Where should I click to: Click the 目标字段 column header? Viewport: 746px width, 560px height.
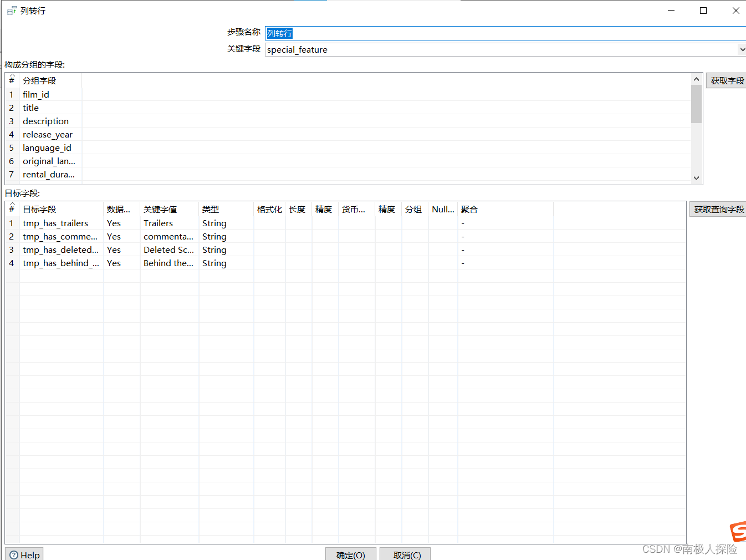click(61, 210)
